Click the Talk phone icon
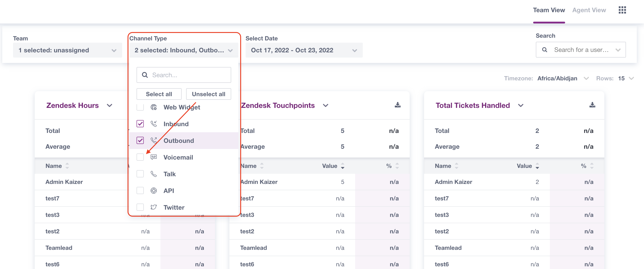644x269 pixels. [153, 174]
